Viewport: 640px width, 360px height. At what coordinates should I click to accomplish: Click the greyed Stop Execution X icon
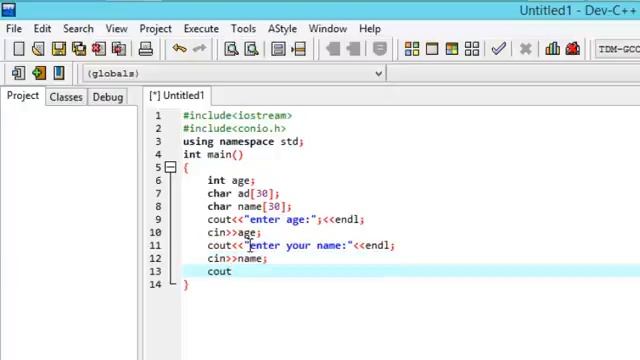coord(525,49)
